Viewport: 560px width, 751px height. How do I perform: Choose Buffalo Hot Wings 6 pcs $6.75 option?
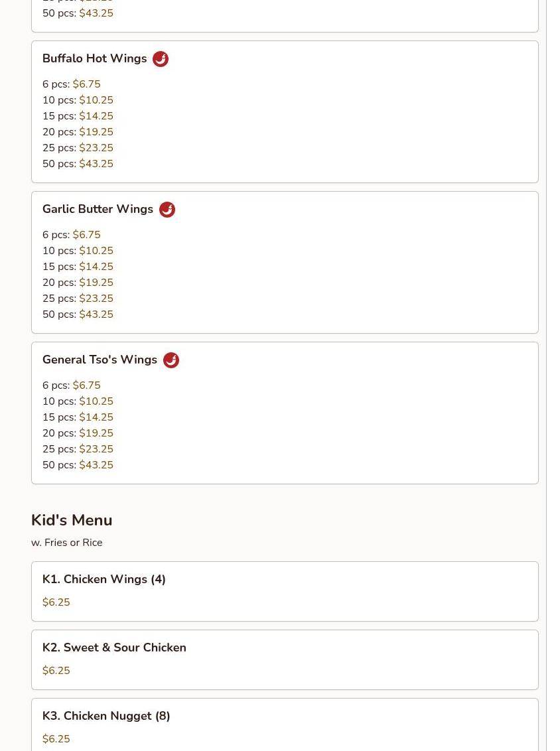coord(72,84)
